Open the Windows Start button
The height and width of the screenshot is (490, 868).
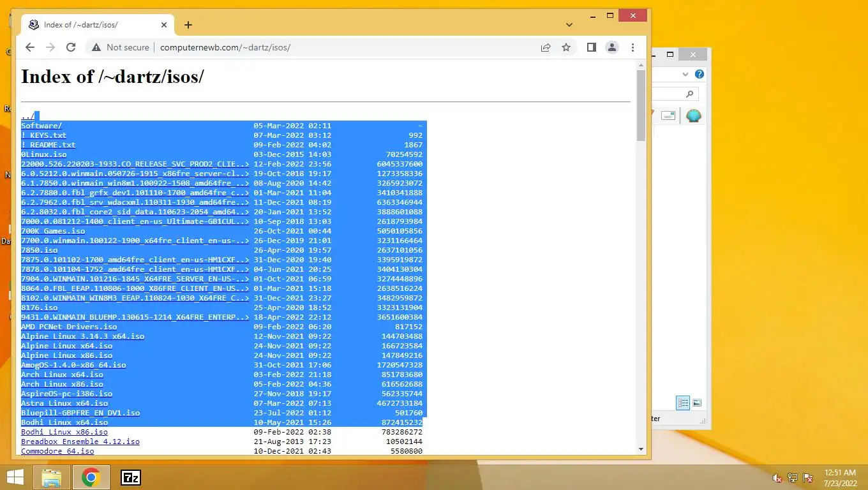[x=15, y=477]
